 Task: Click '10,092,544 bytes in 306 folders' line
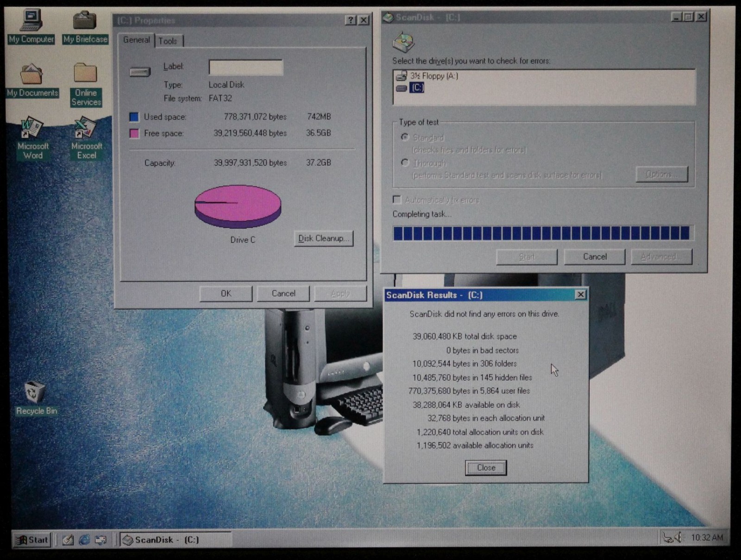coord(465,364)
